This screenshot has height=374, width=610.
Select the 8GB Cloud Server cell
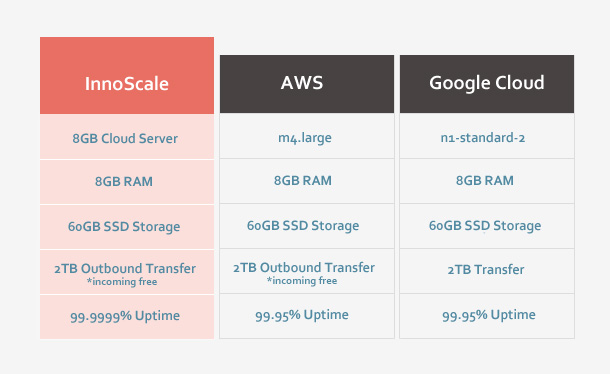click(127, 137)
